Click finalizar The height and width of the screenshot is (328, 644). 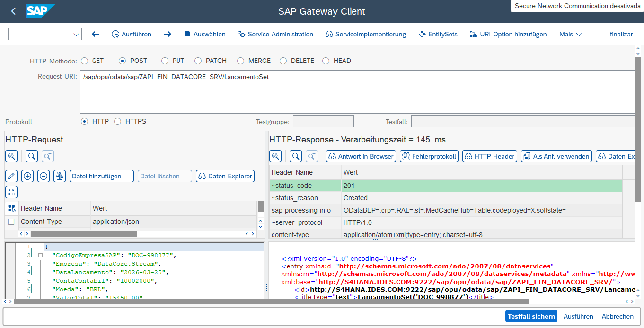click(621, 34)
